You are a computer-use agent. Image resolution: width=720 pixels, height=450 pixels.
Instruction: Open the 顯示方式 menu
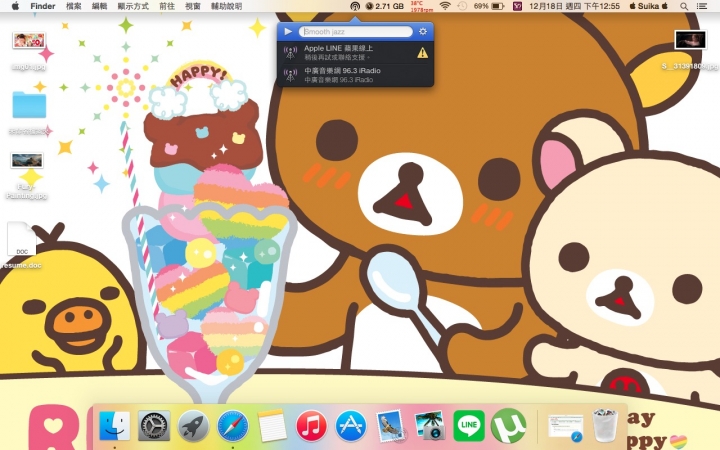pyautogui.click(x=133, y=6)
